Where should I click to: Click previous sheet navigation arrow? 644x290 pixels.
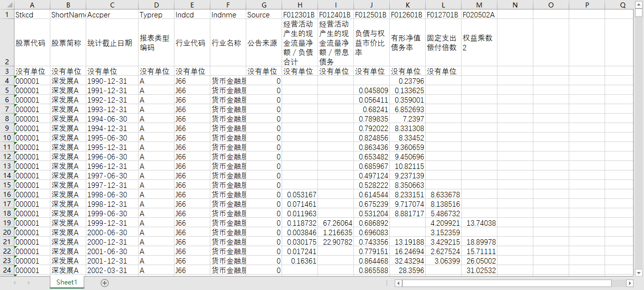pyautogui.click(x=15, y=283)
